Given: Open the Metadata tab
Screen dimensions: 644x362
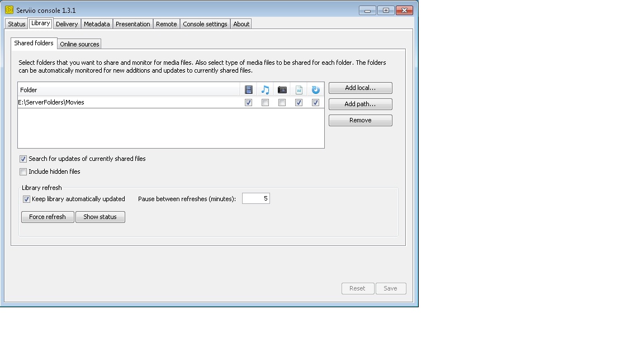Looking at the screenshot, I should 97,24.
